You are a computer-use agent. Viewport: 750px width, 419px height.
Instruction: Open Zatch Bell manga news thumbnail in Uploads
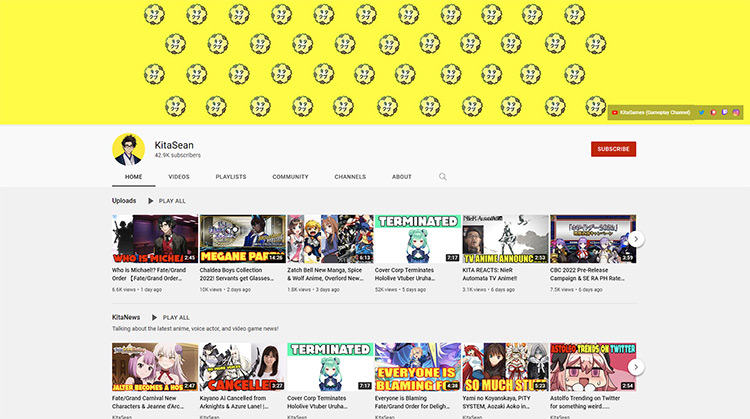click(x=330, y=239)
